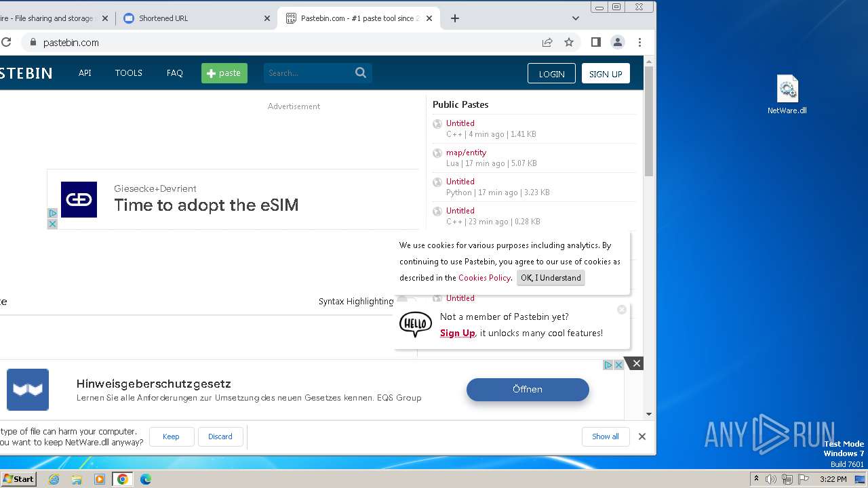Click the green paste button
The image size is (868, 488).
[224, 73]
